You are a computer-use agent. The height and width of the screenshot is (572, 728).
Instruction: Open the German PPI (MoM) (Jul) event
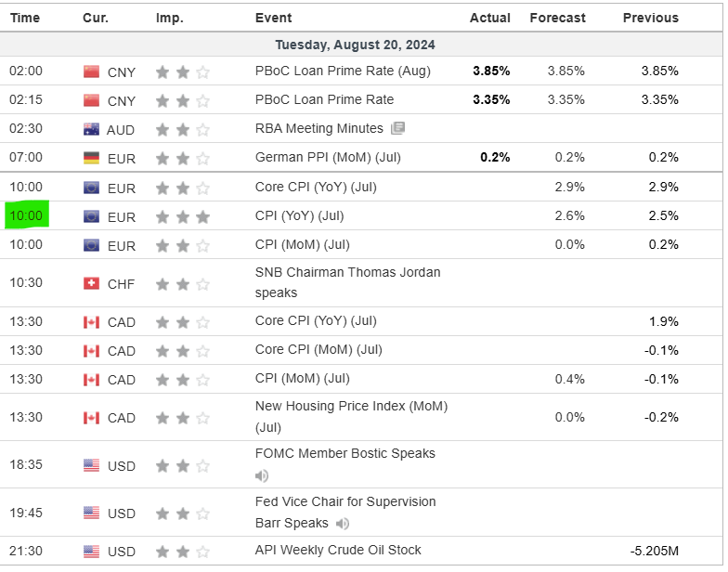pos(328,157)
